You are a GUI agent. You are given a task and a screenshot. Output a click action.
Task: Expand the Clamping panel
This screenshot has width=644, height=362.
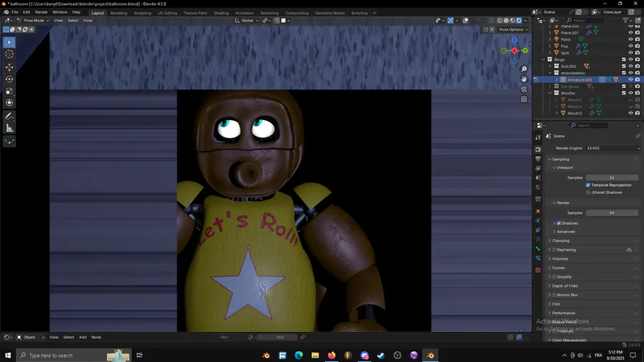pos(550,240)
